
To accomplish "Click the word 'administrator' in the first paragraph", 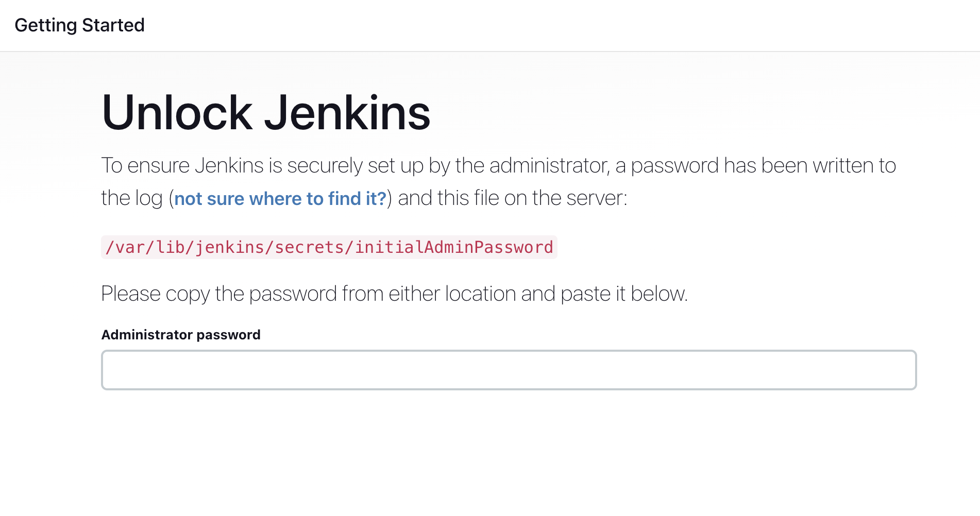I will (x=549, y=166).
